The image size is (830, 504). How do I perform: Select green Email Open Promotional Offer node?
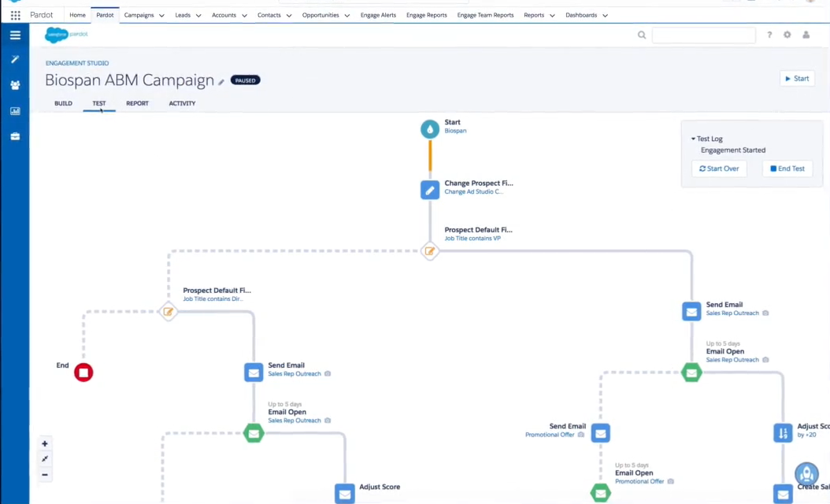pos(600,493)
